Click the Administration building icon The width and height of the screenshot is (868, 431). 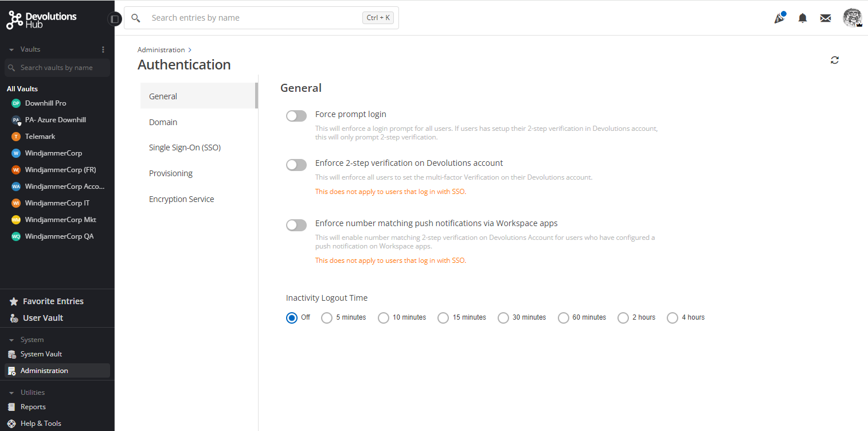click(11, 371)
